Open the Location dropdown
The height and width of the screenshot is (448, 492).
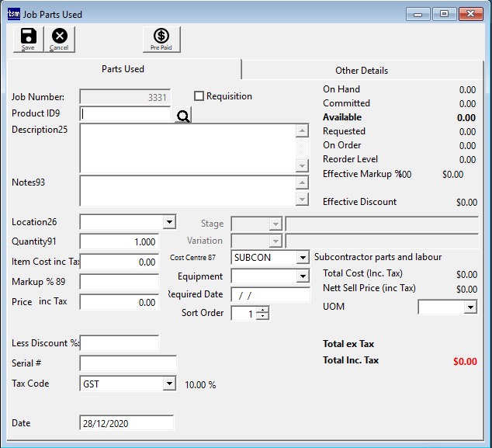(x=170, y=223)
